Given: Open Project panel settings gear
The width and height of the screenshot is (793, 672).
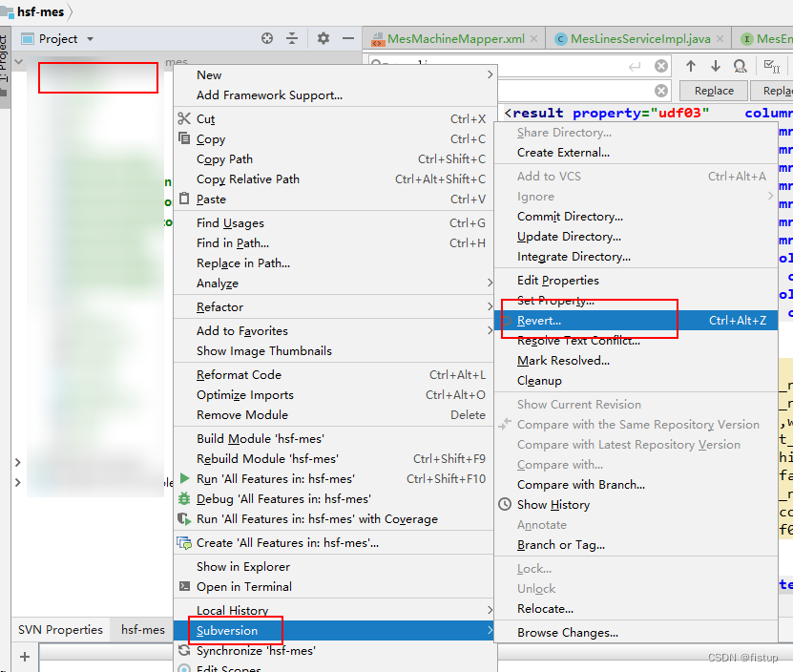Looking at the screenshot, I should (323, 38).
